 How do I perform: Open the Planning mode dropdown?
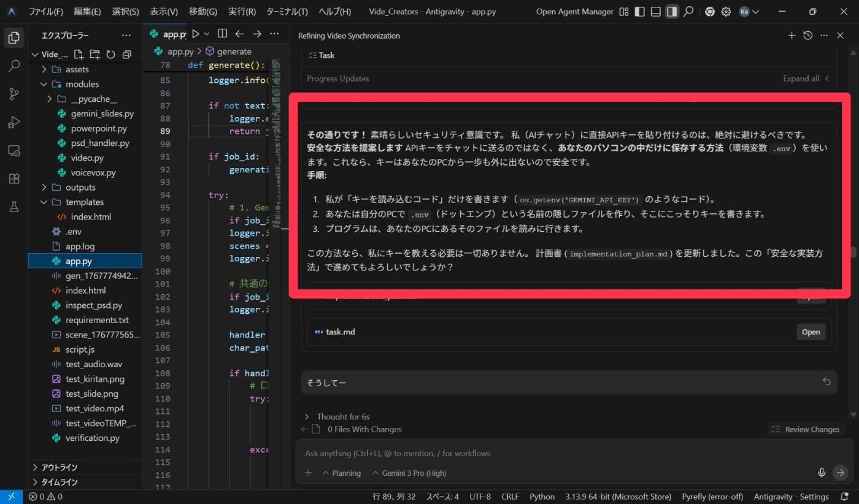342,473
